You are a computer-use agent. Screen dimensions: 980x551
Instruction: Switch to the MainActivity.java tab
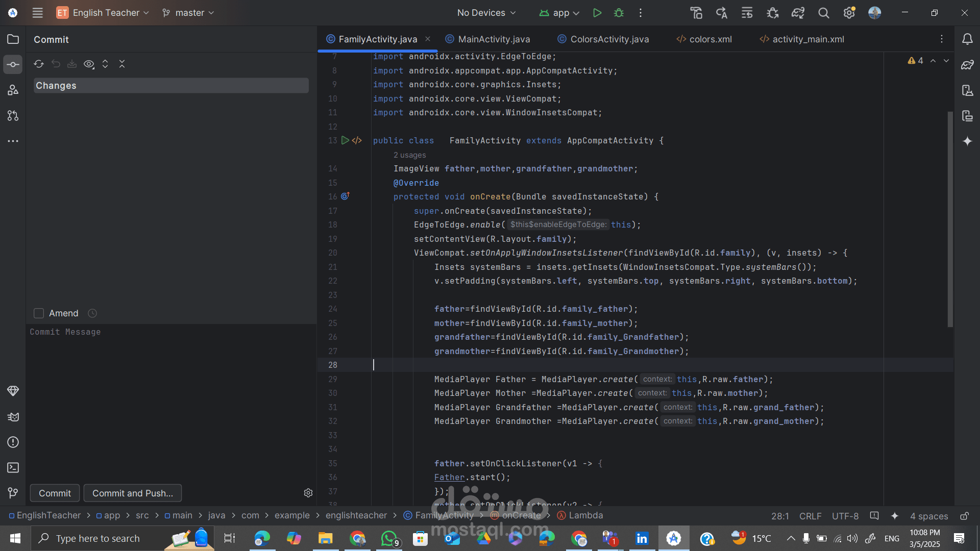click(494, 39)
